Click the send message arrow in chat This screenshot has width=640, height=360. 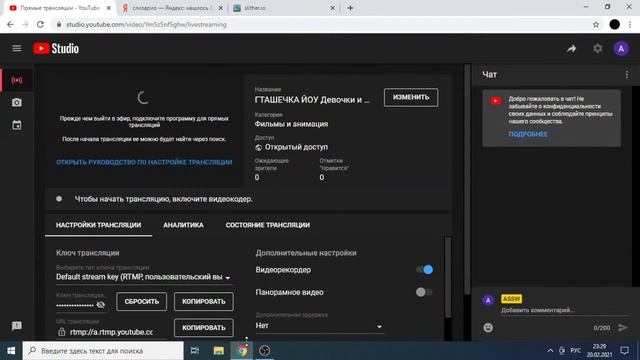pyautogui.click(x=623, y=327)
